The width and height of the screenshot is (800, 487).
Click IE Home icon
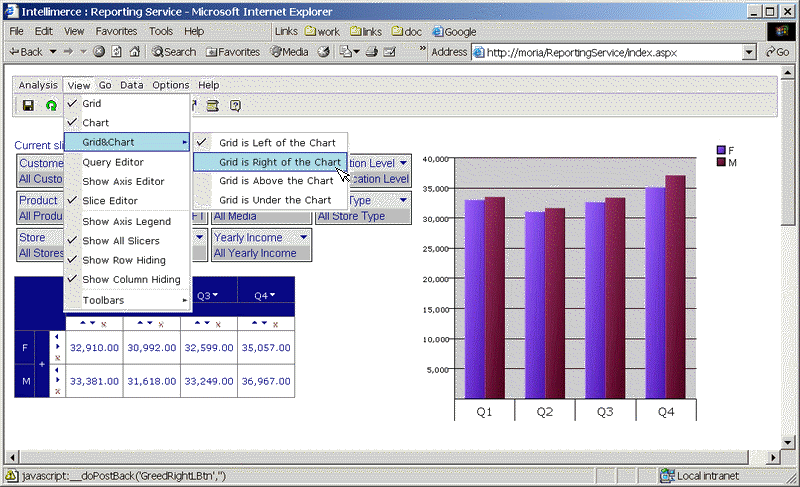click(x=135, y=52)
